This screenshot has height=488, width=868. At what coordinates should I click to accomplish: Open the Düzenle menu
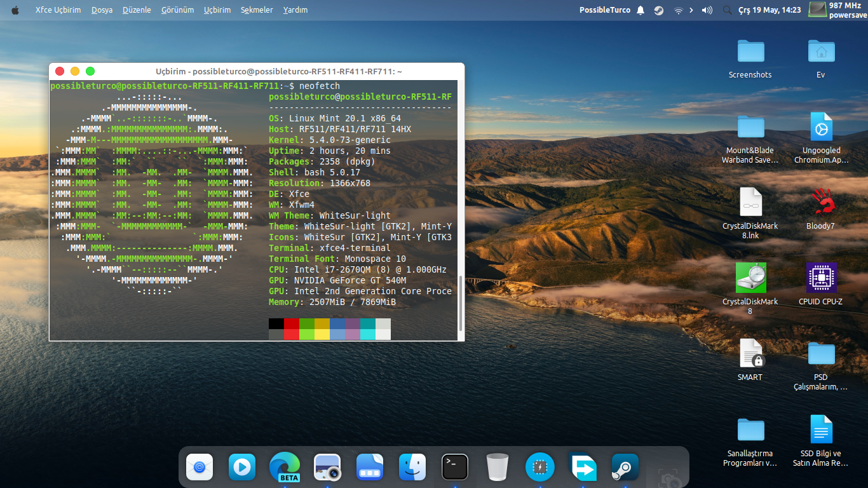137,10
